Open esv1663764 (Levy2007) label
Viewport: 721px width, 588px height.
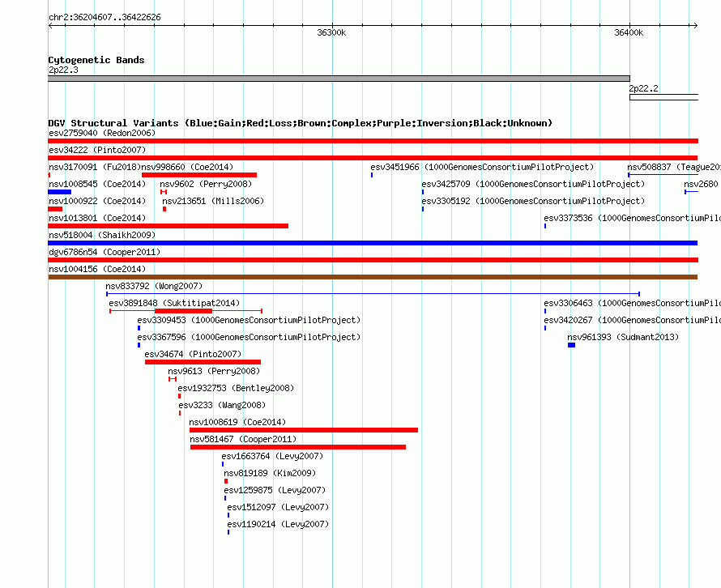click(272, 456)
